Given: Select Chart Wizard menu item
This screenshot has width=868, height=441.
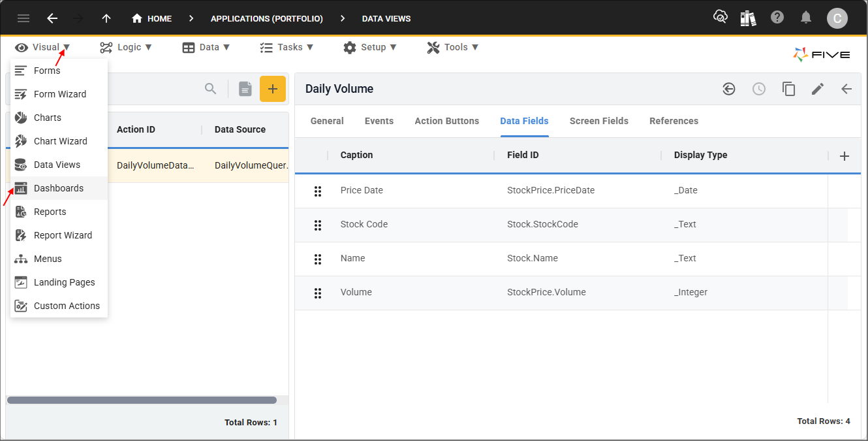Looking at the screenshot, I should point(59,141).
